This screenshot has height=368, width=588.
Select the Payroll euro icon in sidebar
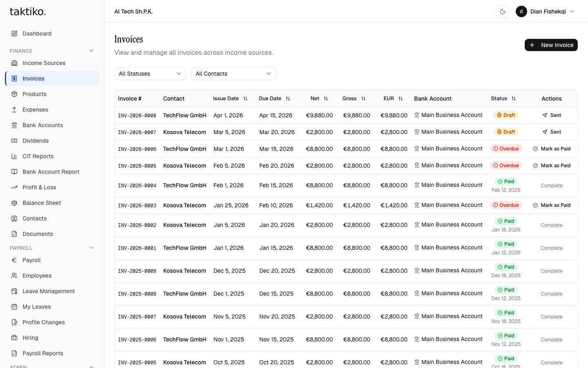pyautogui.click(x=14, y=260)
